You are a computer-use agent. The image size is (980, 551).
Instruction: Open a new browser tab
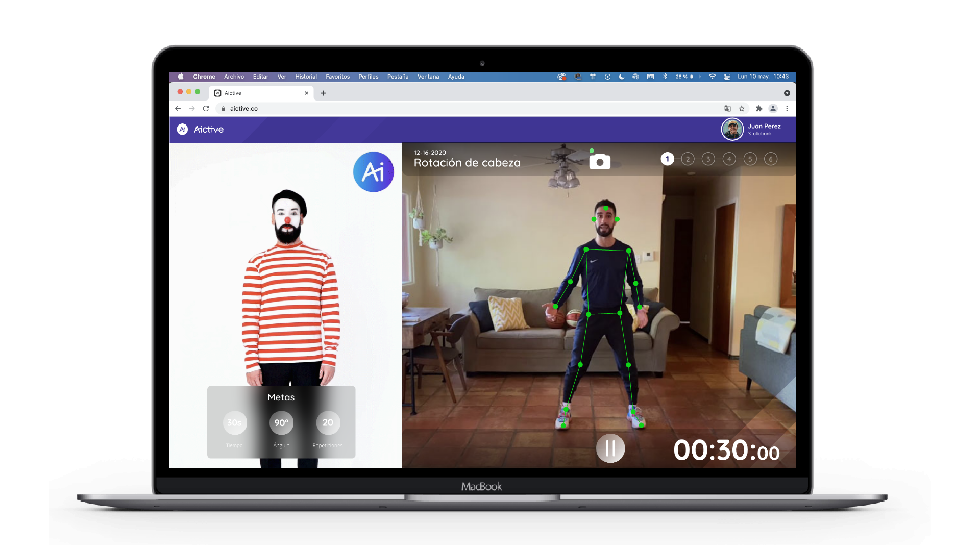(323, 93)
